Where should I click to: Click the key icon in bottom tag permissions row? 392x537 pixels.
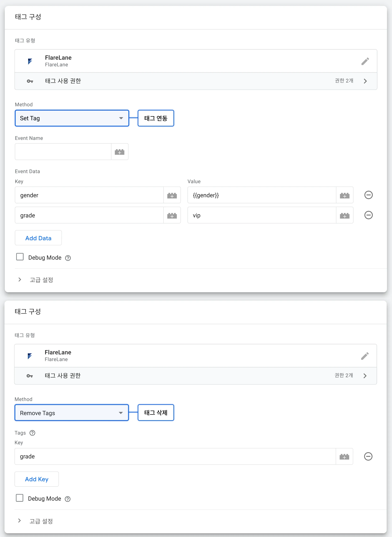click(30, 376)
